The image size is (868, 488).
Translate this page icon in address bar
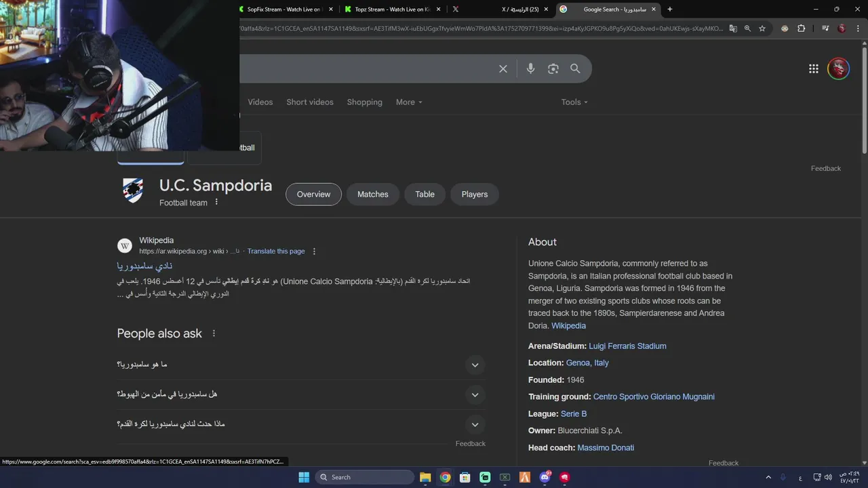pos(733,28)
